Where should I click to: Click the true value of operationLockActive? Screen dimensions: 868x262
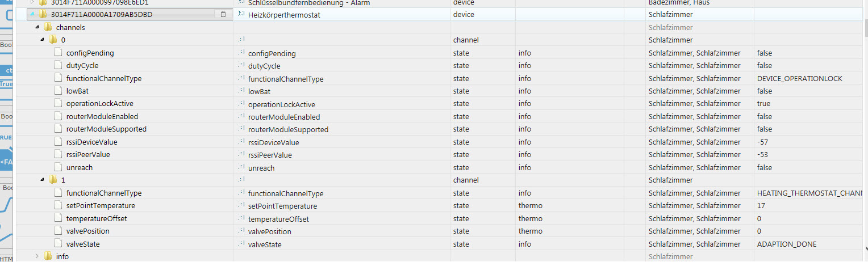pos(763,104)
